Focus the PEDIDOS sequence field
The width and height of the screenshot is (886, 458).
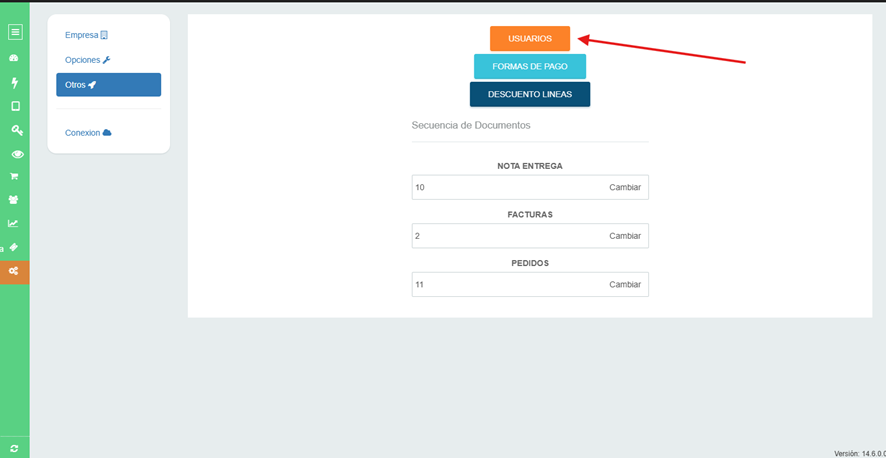pyautogui.click(x=530, y=285)
